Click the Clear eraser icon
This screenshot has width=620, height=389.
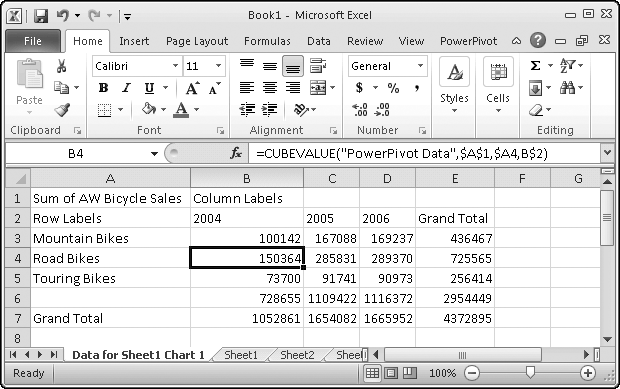[537, 110]
